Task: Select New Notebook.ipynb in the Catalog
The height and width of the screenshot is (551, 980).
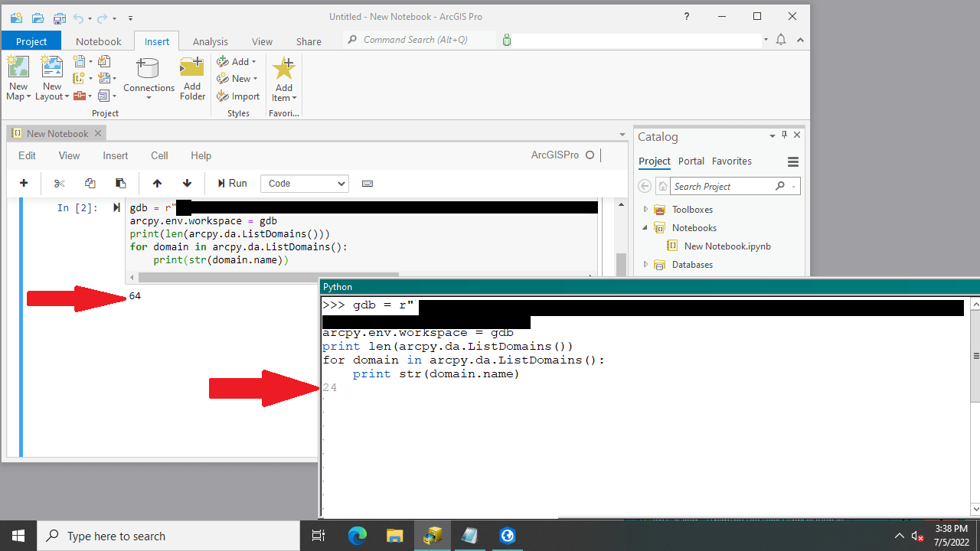Action: point(726,246)
